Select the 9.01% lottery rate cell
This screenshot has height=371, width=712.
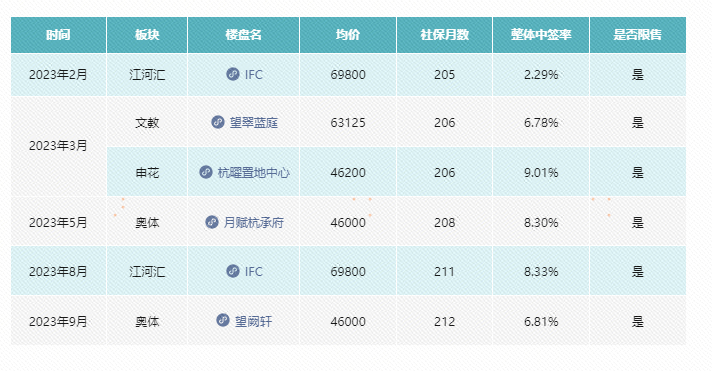541,172
